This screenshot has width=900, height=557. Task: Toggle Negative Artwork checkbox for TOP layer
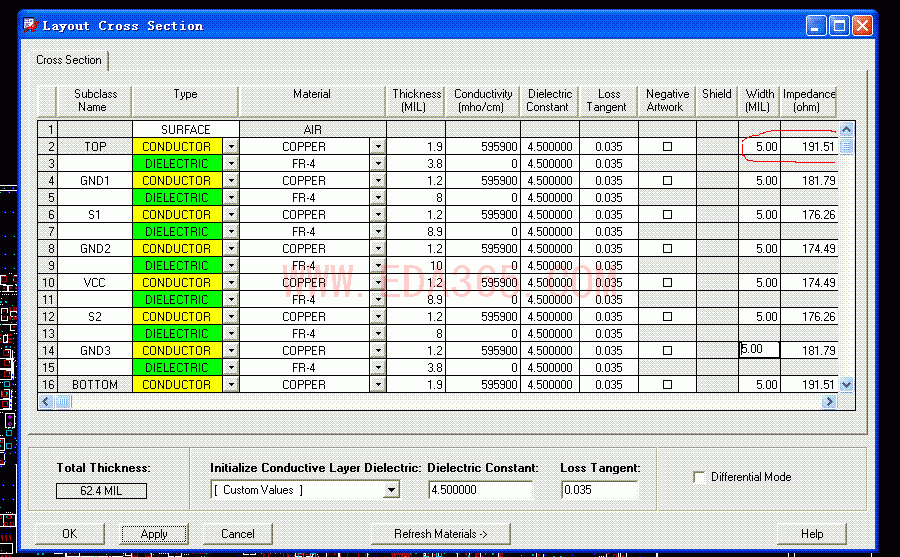click(667, 147)
